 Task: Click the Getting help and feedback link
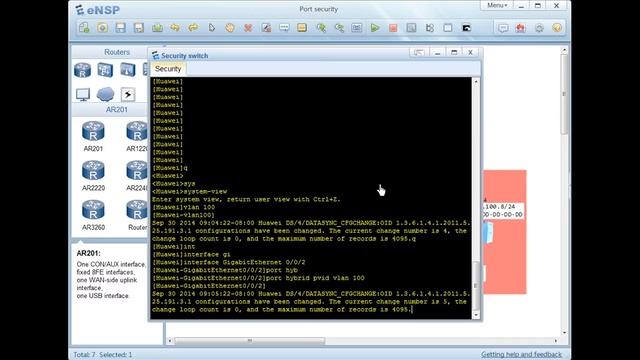(x=521, y=354)
